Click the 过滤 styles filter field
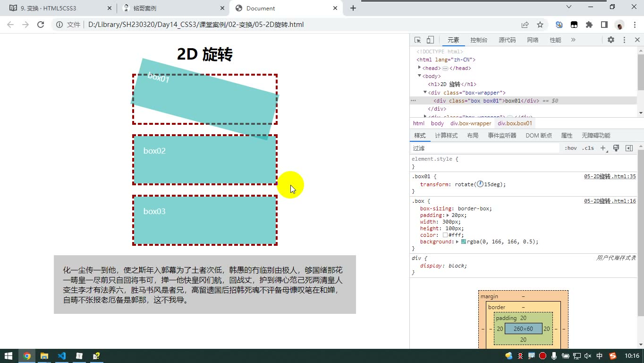Screen dimensions: 644x363 click(485, 148)
